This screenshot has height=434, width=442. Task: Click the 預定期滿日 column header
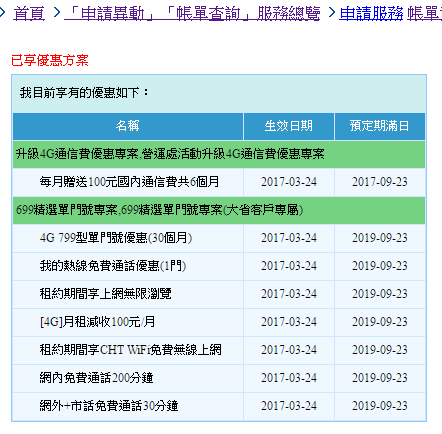point(380,126)
